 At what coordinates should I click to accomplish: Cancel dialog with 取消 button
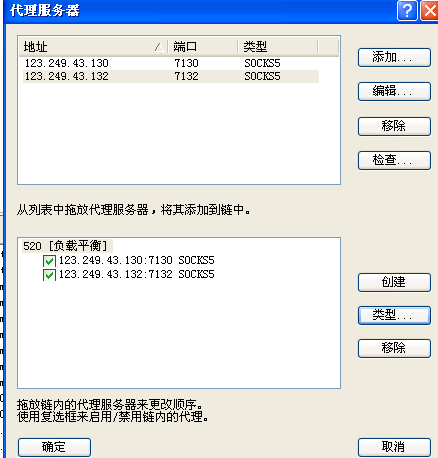394,447
